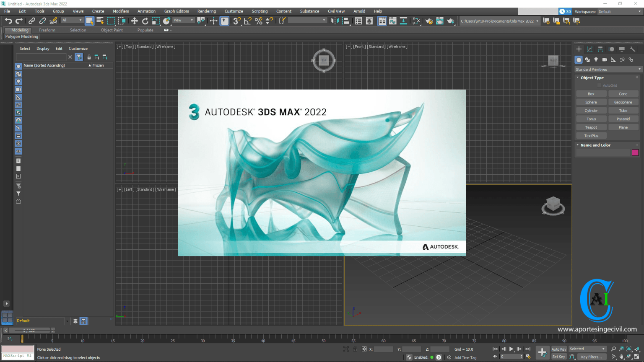
Task: Click the Angle Snap icon
Action: coord(248,21)
